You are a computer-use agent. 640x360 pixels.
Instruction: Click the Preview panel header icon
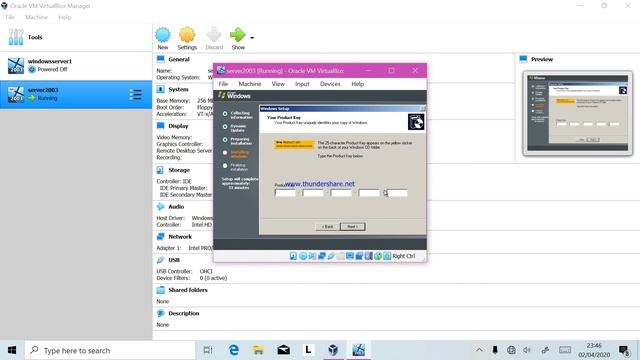(523, 59)
